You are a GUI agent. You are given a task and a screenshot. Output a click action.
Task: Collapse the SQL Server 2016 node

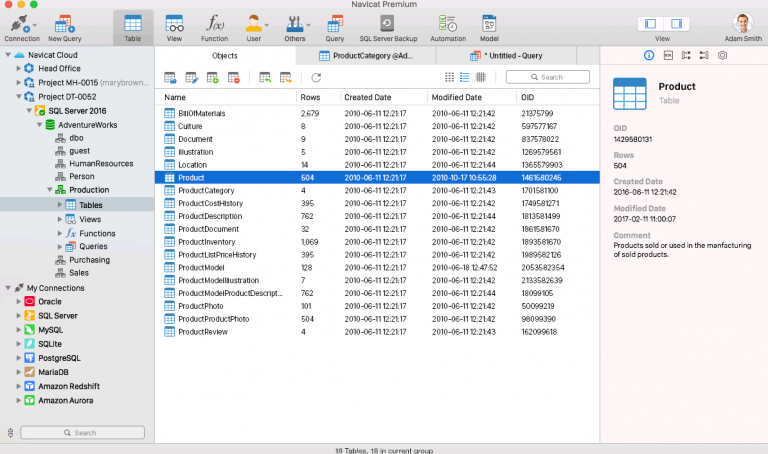29,111
